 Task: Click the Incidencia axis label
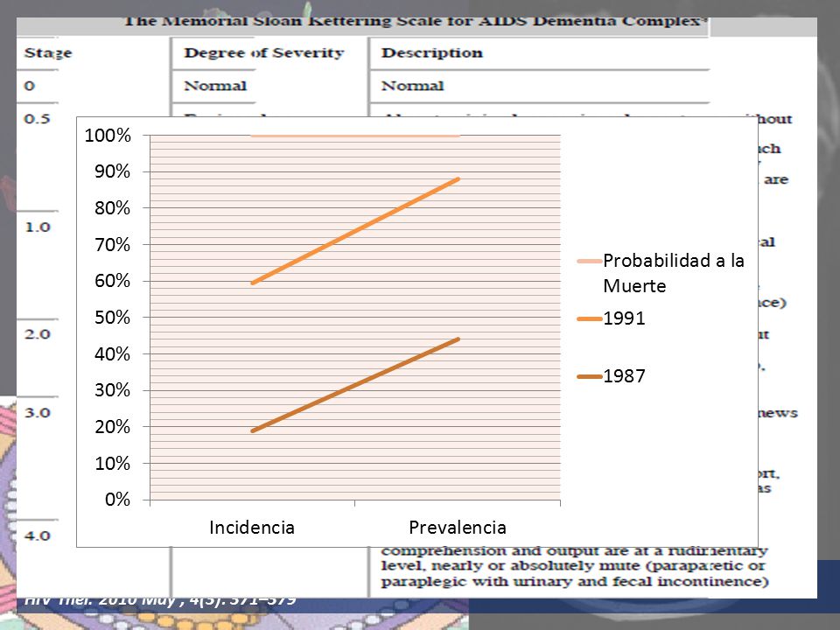pyautogui.click(x=252, y=527)
